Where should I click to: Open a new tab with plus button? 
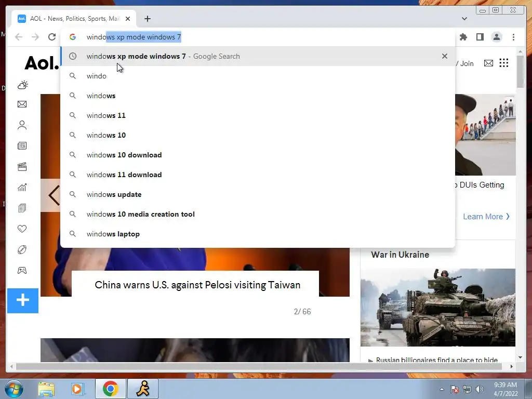click(147, 19)
